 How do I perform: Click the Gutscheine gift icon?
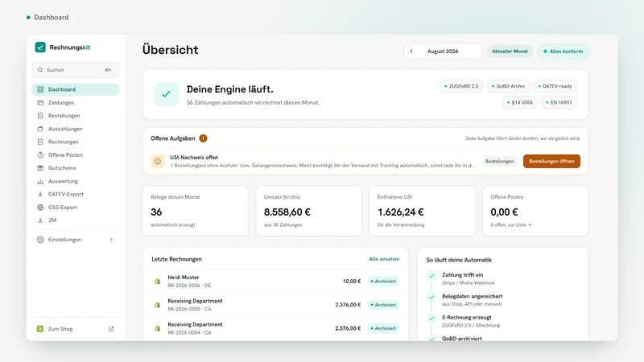coord(40,168)
